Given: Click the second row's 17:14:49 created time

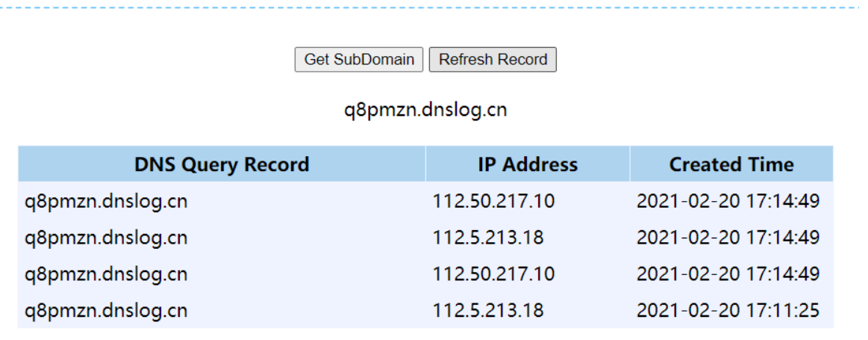Looking at the screenshot, I should click(782, 238).
